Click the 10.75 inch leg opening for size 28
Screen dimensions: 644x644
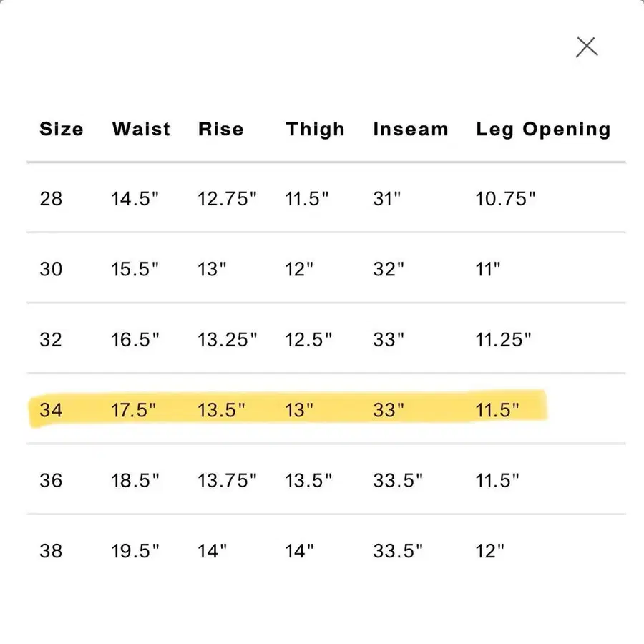coord(506,198)
